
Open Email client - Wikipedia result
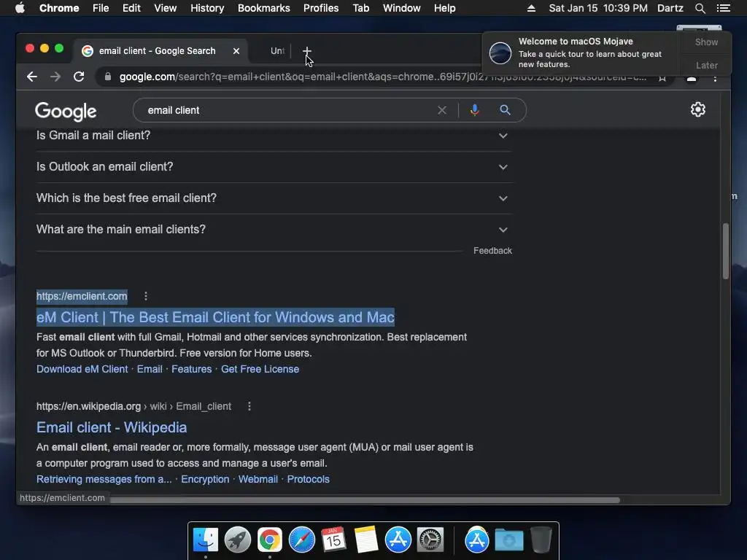(x=112, y=427)
